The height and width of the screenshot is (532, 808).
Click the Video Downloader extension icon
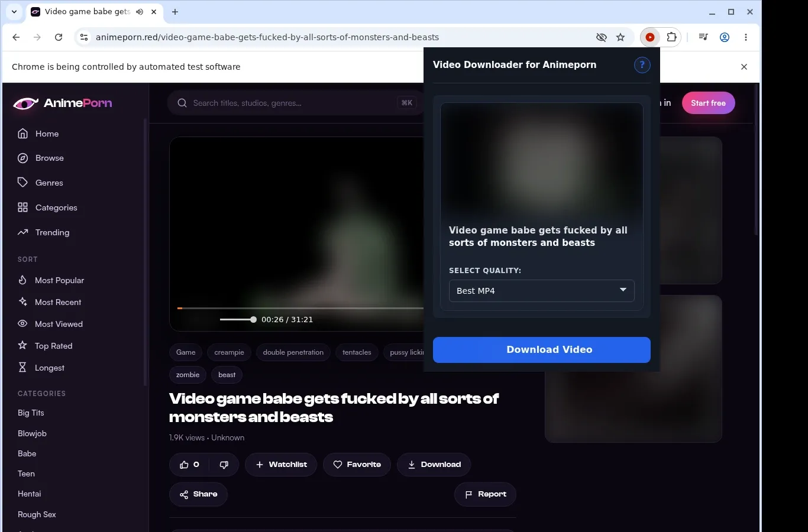[x=650, y=37]
